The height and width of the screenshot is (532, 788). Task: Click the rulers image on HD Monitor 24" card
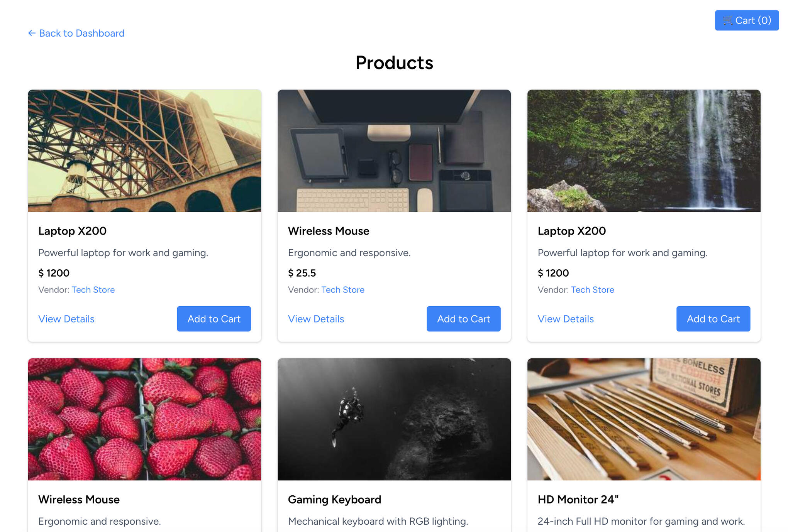(x=644, y=419)
